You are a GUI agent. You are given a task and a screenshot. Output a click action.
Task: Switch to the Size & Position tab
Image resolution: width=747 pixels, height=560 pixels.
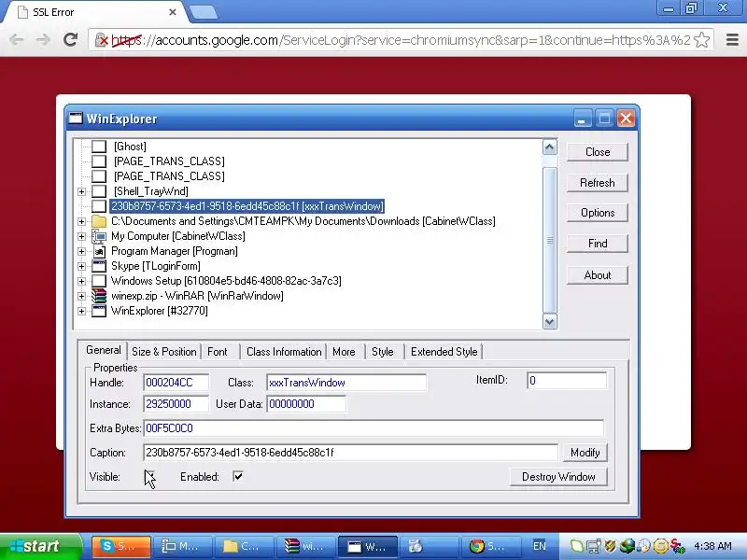click(x=164, y=352)
